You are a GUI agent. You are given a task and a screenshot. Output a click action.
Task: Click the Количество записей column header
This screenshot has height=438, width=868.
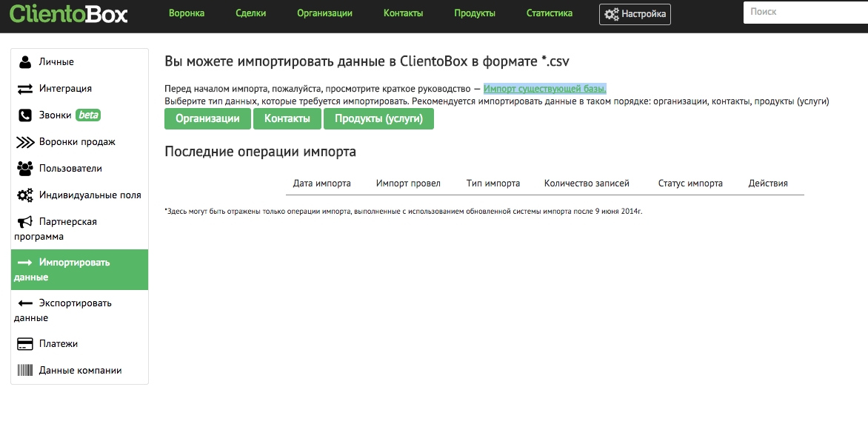click(x=587, y=183)
